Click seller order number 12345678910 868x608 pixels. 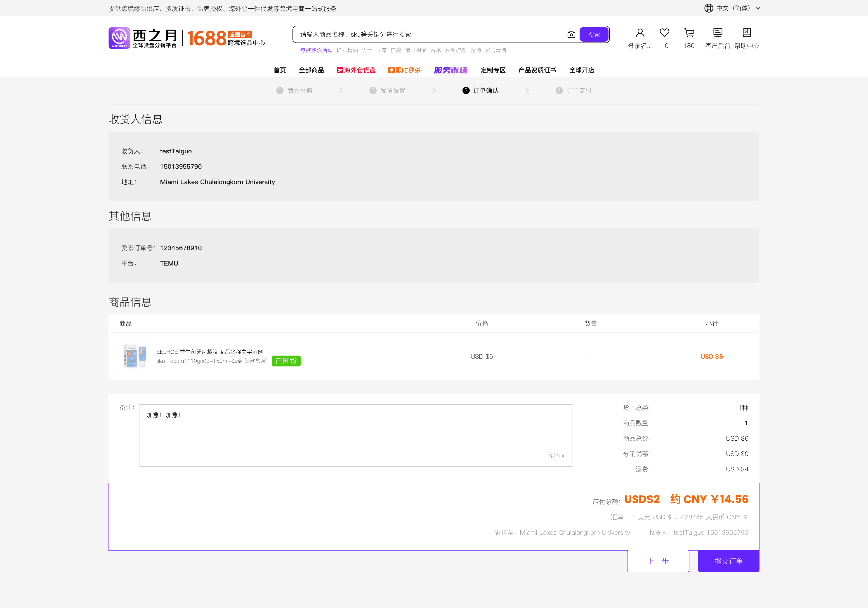click(181, 248)
